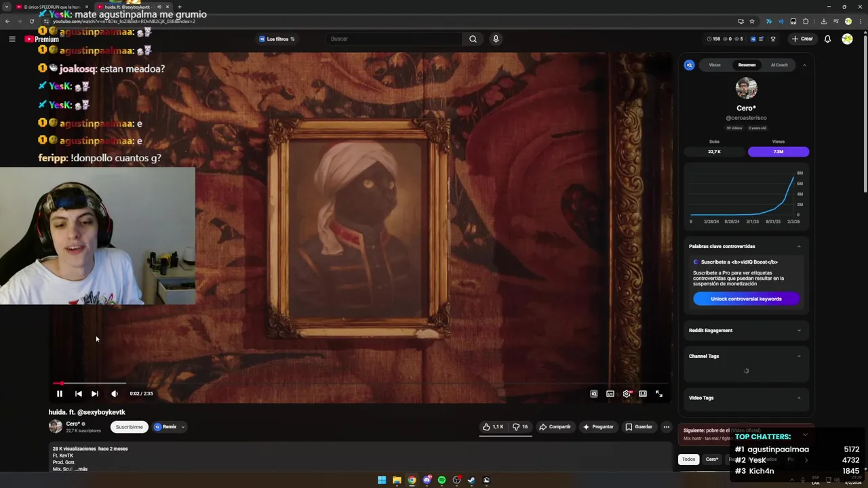Click the Crear button

[x=802, y=39]
